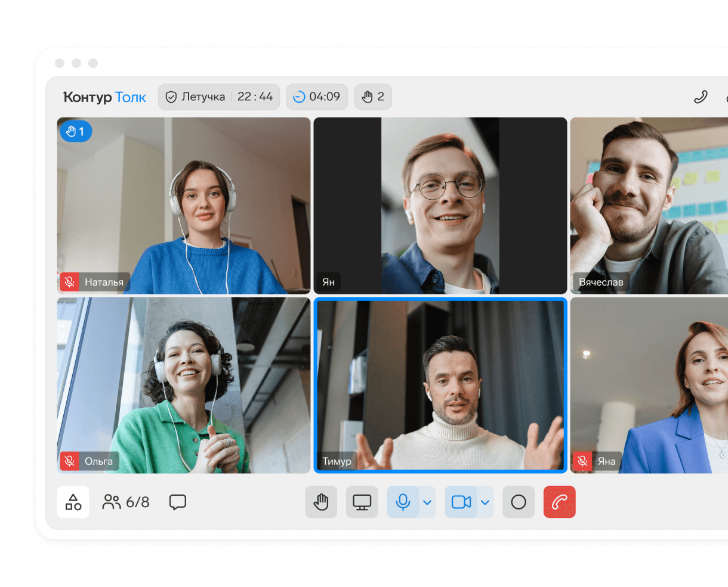Raise your hand in the meeting
Screen dimensions: 728x587
click(x=321, y=502)
